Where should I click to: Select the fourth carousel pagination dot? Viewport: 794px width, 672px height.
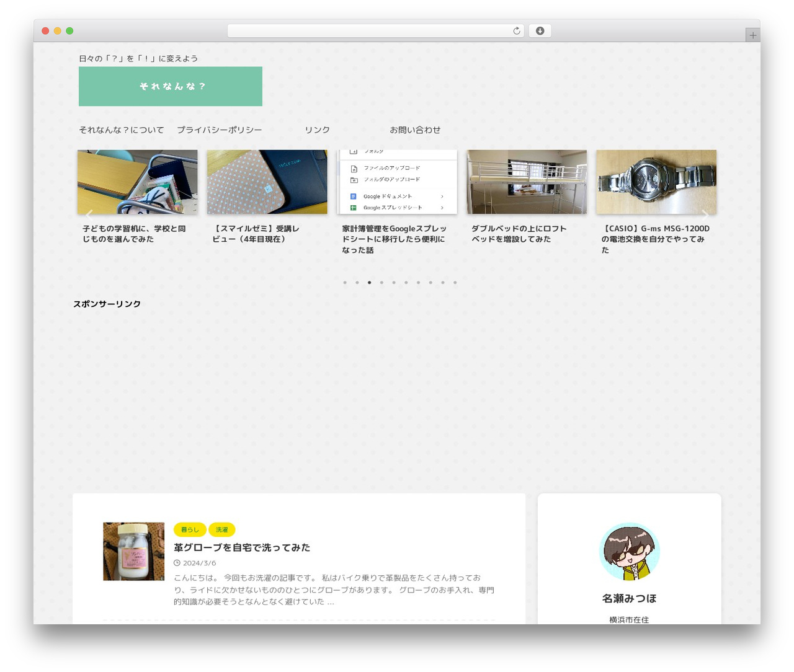coord(381,283)
